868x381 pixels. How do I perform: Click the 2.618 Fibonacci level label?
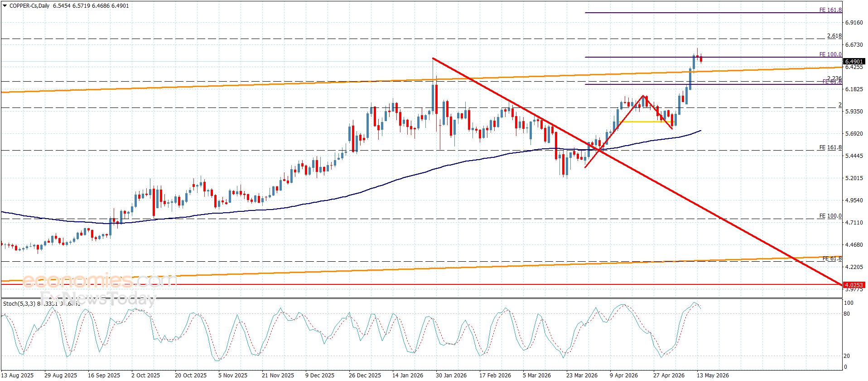point(834,36)
